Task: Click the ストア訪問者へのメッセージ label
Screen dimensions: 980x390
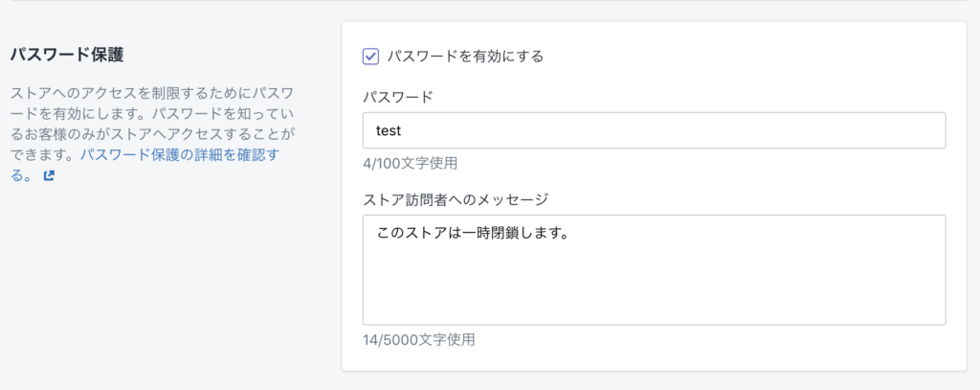Action: pos(456,199)
